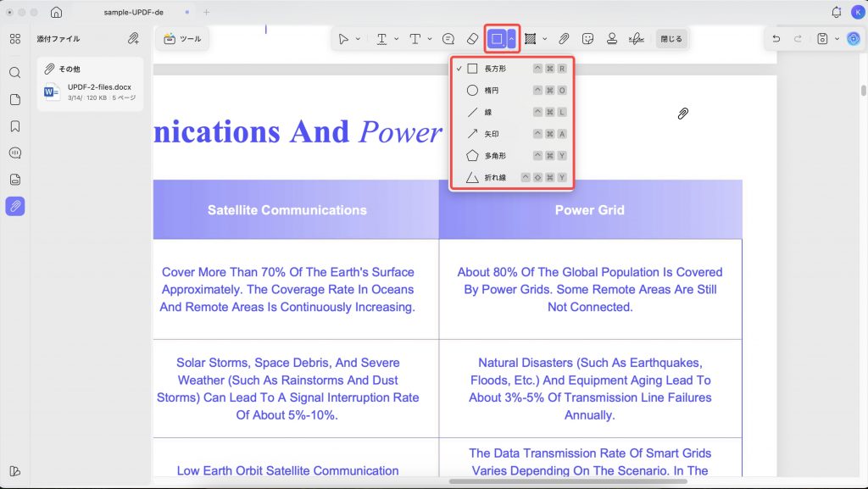Select the eraser tool in toolbar
Screen dimensions: 868x489
click(x=472, y=39)
